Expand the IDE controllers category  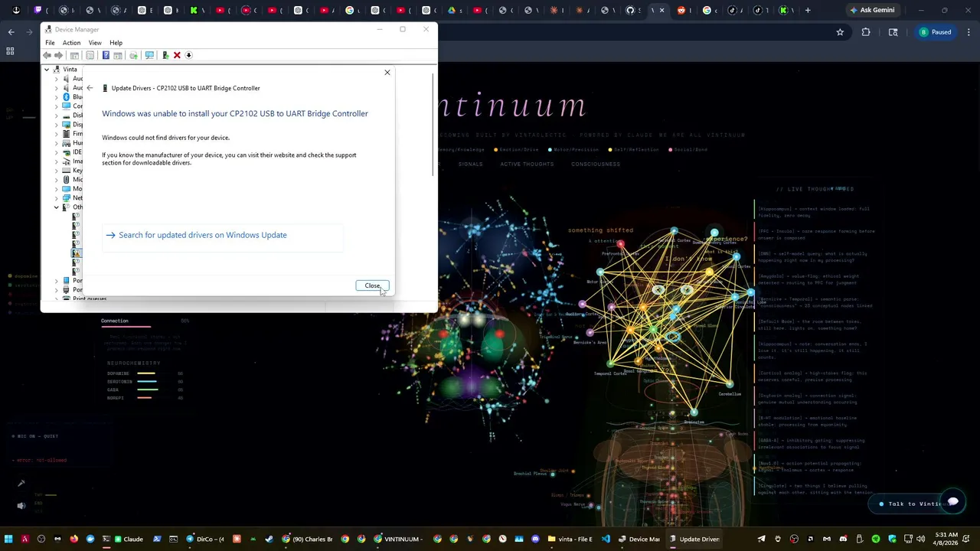point(56,152)
